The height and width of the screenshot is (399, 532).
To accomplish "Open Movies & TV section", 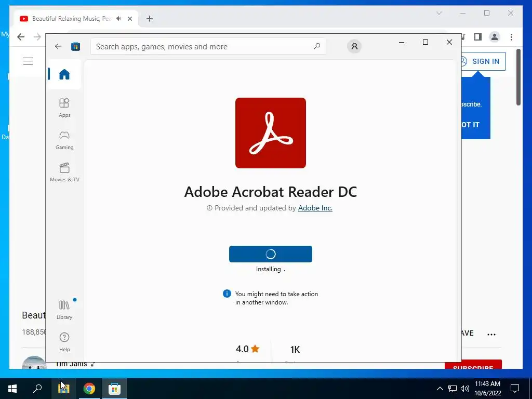I will tap(64, 172).
